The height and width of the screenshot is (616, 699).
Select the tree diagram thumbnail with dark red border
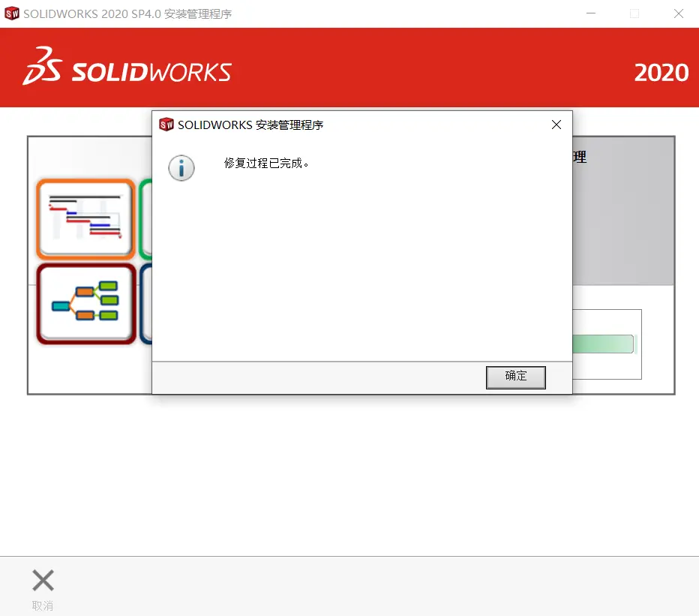tap(86, 304)
